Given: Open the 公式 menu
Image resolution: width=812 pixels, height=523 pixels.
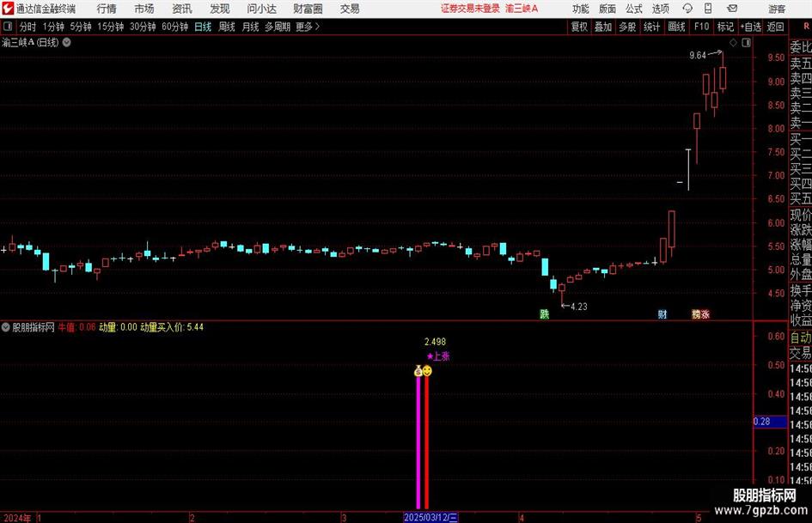Looking at the screenshot, I should click(634, 9).
